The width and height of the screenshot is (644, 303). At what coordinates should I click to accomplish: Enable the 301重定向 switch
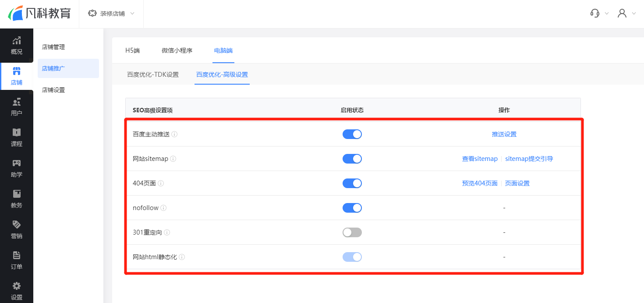pyautogui.click(x=352, y=232)
